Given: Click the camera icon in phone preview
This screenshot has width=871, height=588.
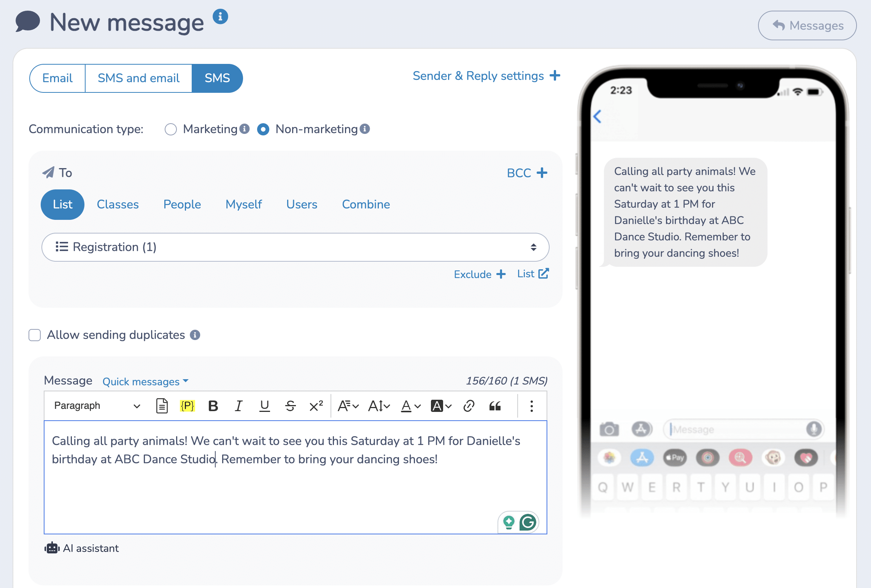Looking at the screenshot, I should pos(609,429).
